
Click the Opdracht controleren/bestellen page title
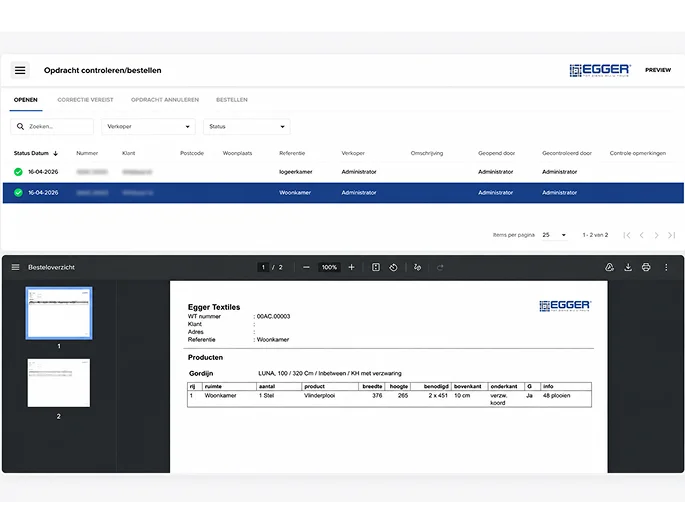[x=103, y=70]
